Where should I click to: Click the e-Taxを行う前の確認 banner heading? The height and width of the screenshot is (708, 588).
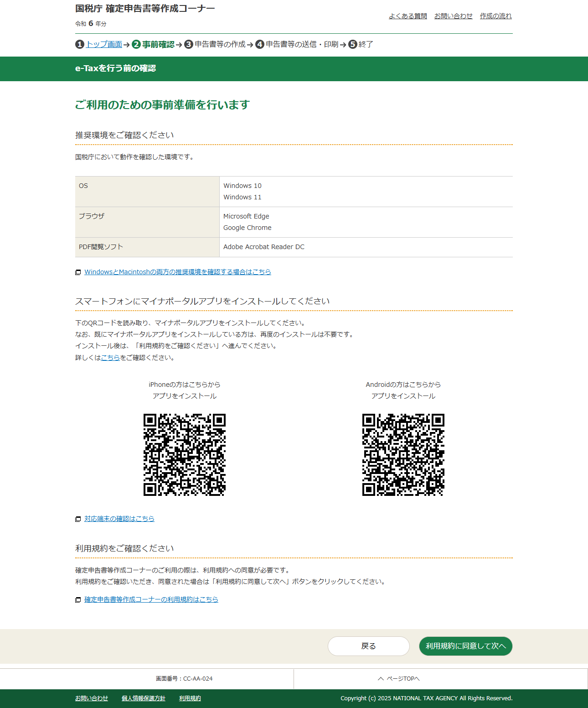115,68
